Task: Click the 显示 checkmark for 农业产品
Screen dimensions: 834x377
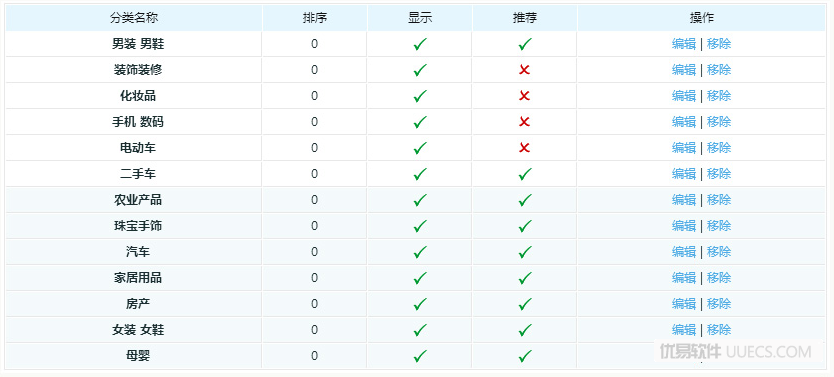Action: pos(420,200)
